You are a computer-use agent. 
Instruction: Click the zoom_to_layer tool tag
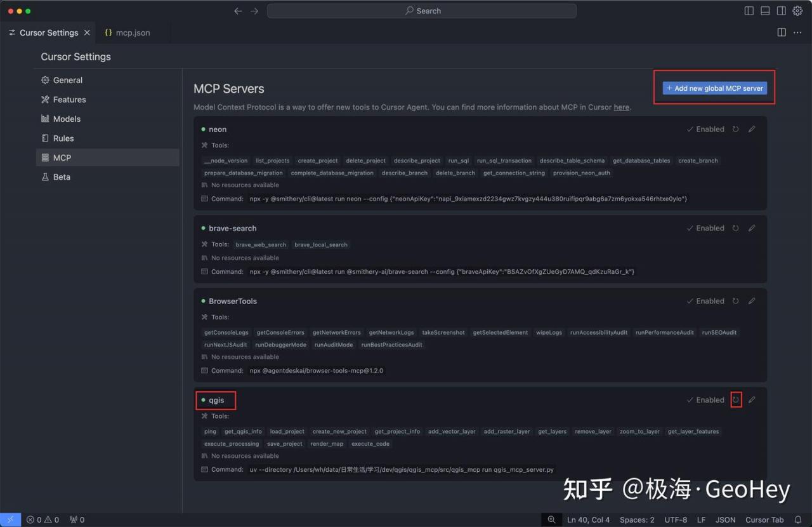point(639,431)
